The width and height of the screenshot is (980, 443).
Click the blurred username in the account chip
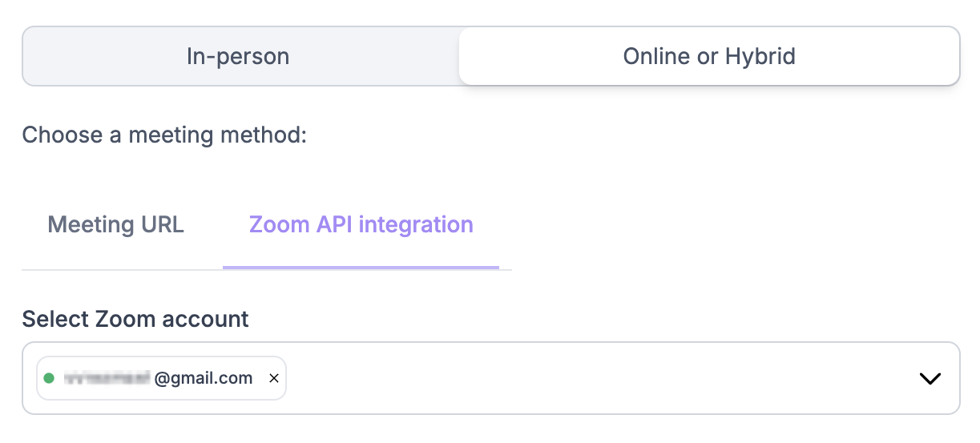click(x=107, y=378)
